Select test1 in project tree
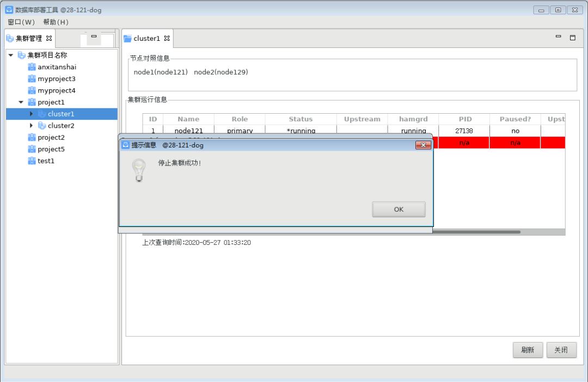The height and width of the screenshot is (382, 588). tap(46, 161)
